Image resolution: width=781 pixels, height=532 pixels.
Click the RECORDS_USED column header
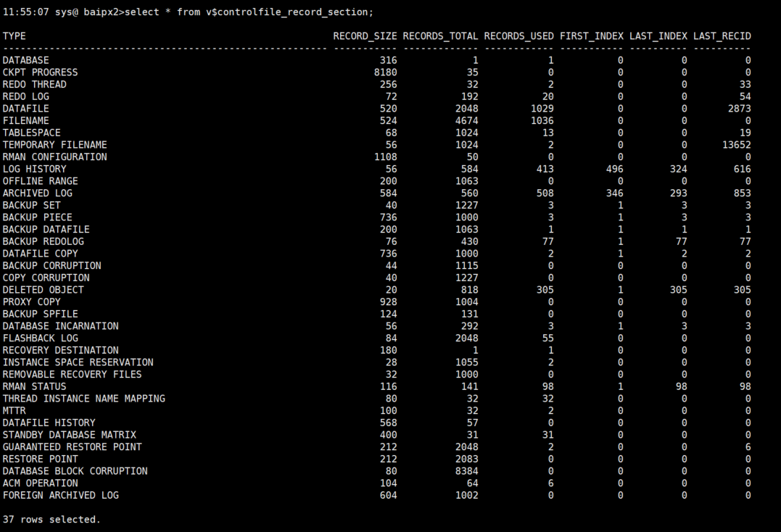point(519,36)
